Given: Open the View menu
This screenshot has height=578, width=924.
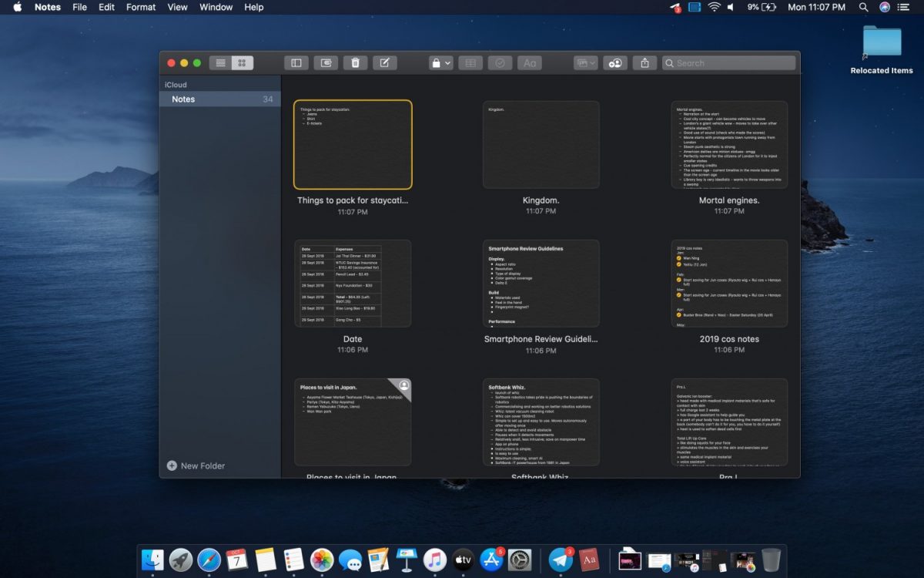Looking at the screenshot, I should click(x=177, y=7).
